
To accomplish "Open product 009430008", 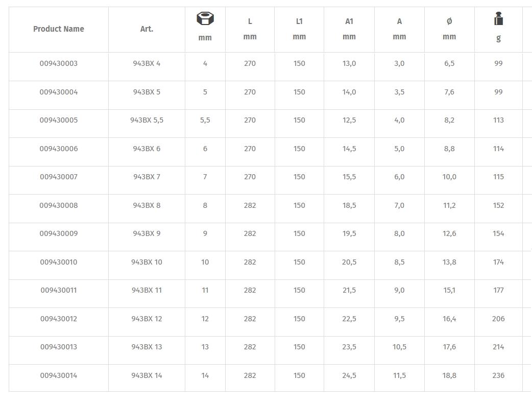I will 59,205.
